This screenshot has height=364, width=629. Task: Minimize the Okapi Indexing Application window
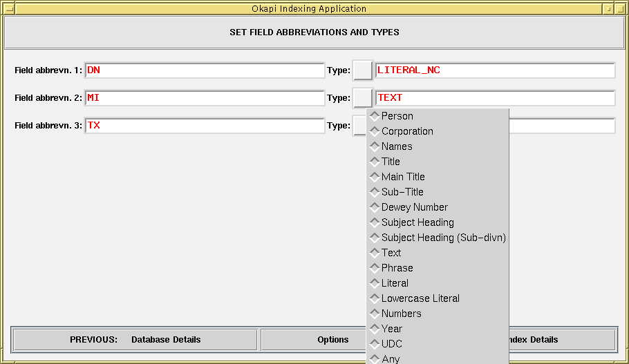tap(608, 8)
